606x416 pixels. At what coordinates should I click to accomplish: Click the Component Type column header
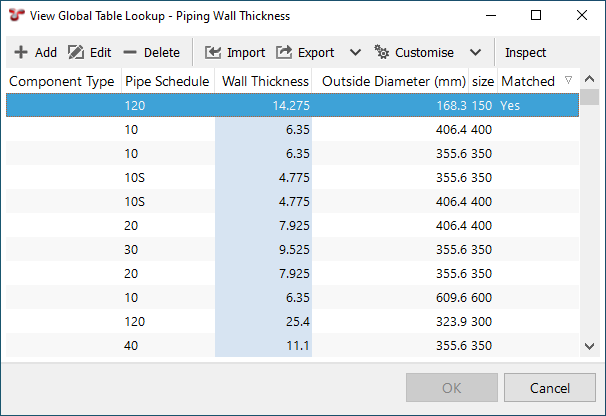pyautogui.click(x=62, y=81)
